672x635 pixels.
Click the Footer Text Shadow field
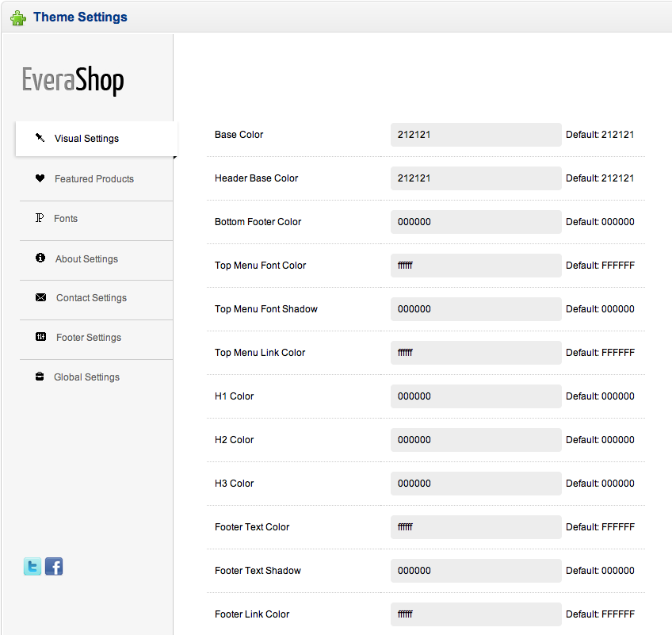(x=475, y=571)
